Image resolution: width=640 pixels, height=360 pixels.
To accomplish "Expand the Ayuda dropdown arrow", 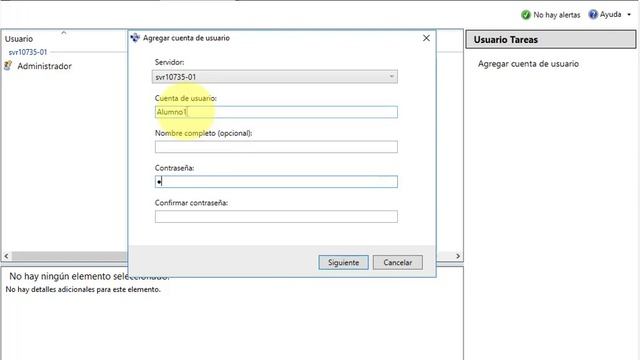I will click(x=629, y=15).
